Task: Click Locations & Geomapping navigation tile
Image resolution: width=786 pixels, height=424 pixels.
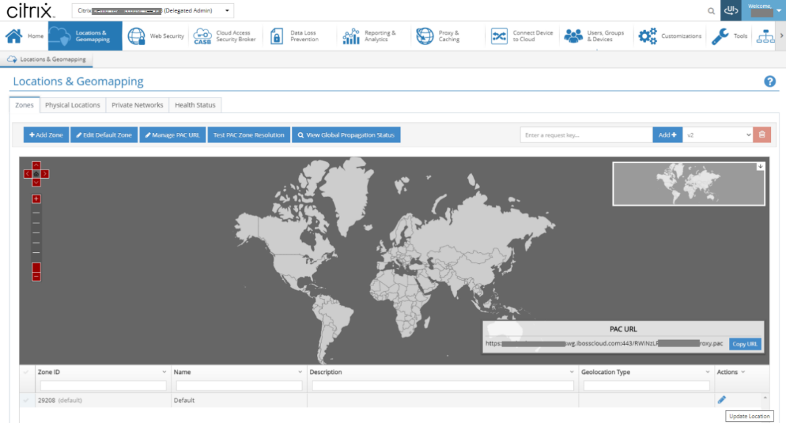Action: (x=85, y=36)
